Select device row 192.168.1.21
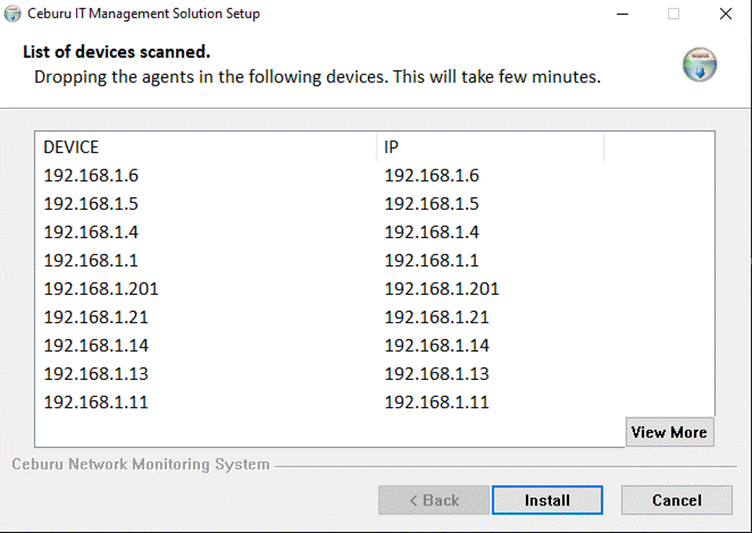 [x=374, y=317]
